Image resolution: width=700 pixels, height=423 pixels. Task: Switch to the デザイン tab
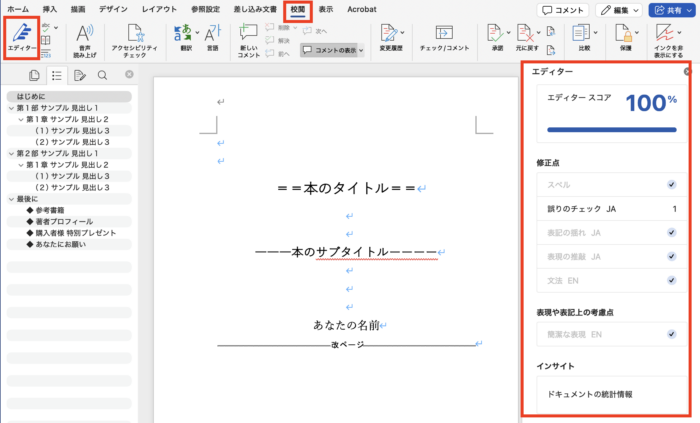[x=113, y=9]
